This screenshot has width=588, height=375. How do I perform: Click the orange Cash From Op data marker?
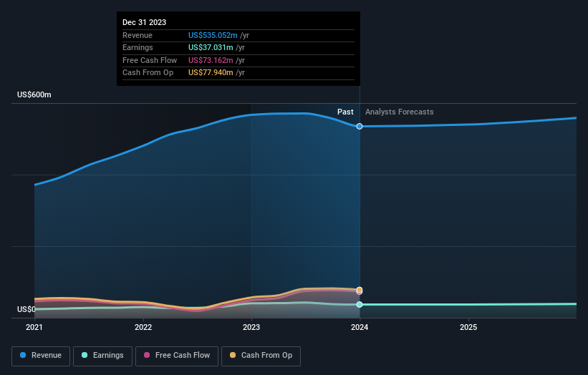pos(360,290)
